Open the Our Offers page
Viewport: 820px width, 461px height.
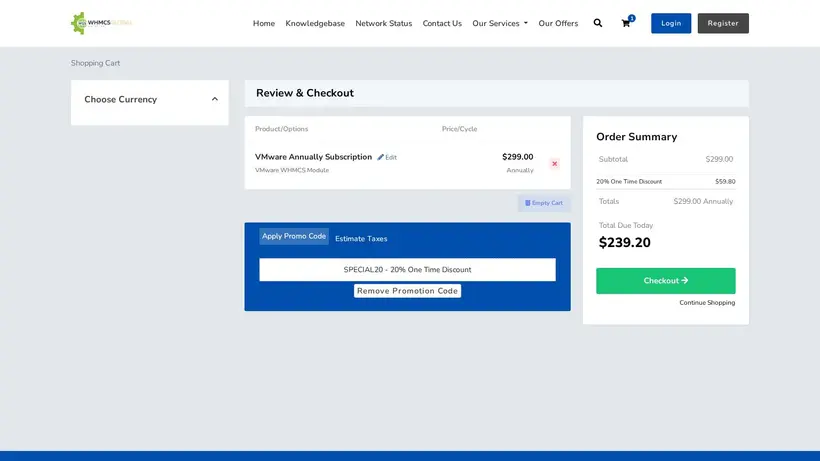[x=558, y=24]
